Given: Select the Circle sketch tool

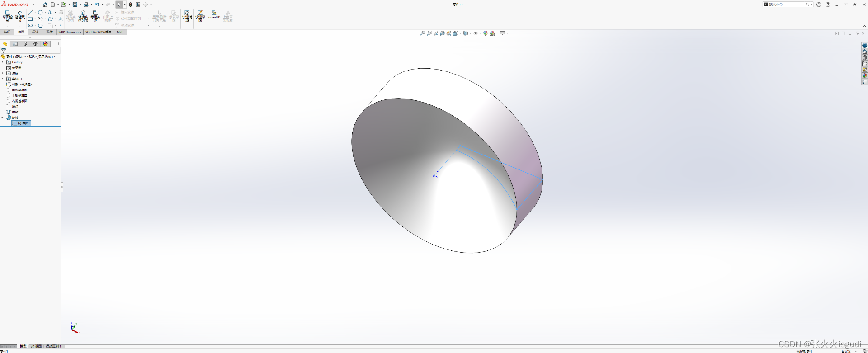Looking at the screenshot, I should click(x=40, y=12).
